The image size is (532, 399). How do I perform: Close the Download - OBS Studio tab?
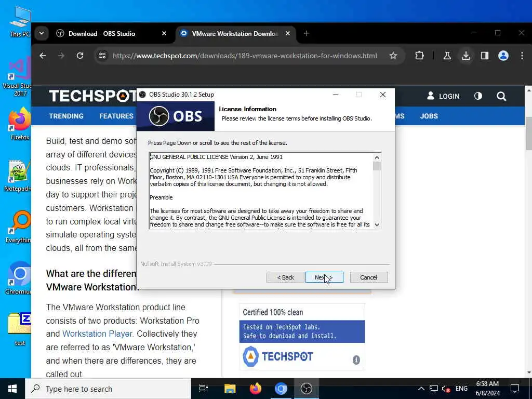click(x=164, y=33)
